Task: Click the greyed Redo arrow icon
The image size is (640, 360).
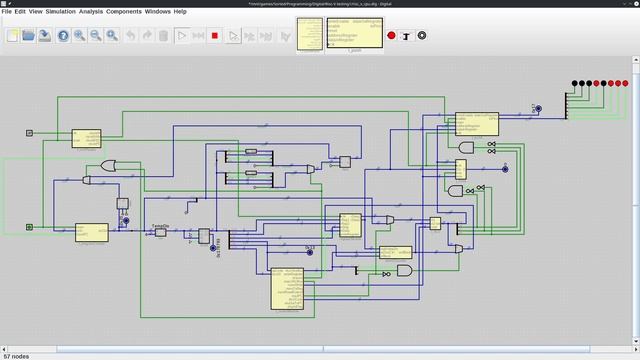Action: [x=147, y=36]
